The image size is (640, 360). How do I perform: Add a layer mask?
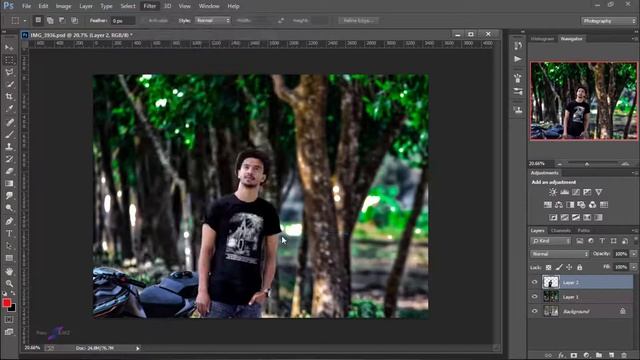[574, 356]
